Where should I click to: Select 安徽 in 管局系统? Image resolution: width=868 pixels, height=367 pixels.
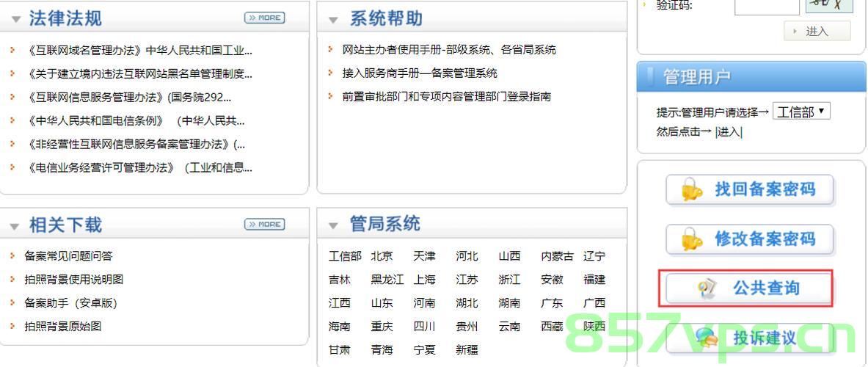552,280
